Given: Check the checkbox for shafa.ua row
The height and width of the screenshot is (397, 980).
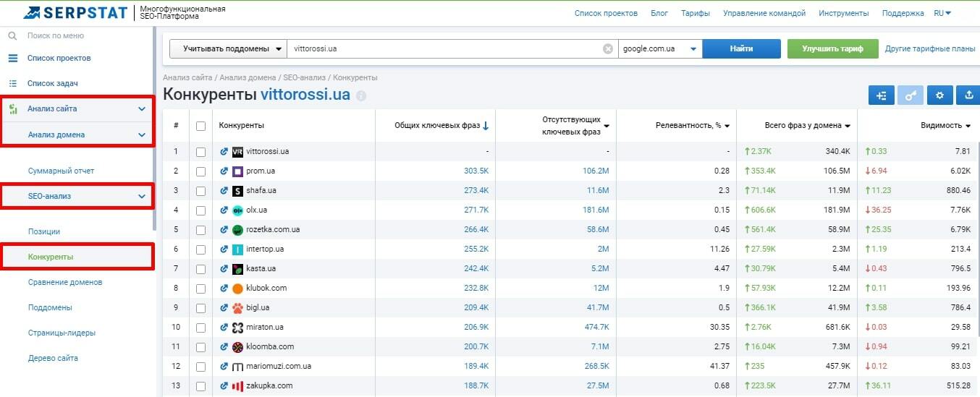Looking at the screenshot, I should coord(200,191).
